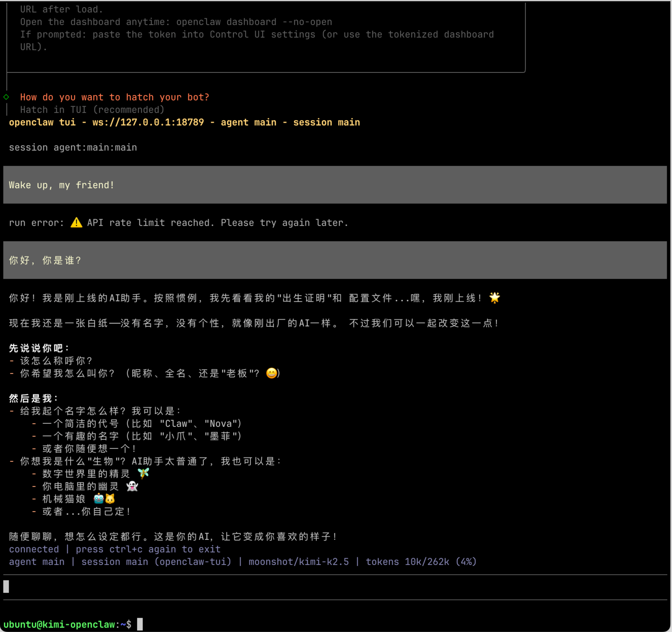Click the warning triangle icon in run error
The image size is (672, 632).
[76, 223]
